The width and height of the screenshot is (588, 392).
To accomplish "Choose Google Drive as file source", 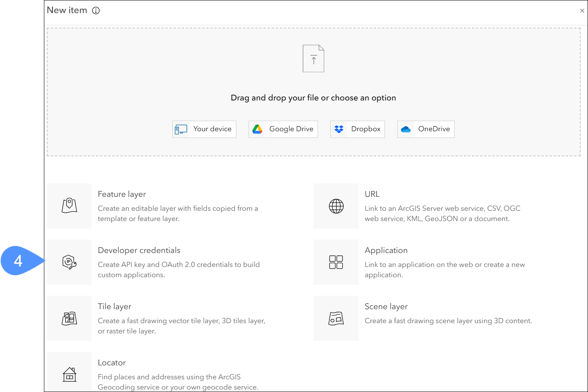I will click(x=283, y=129).
